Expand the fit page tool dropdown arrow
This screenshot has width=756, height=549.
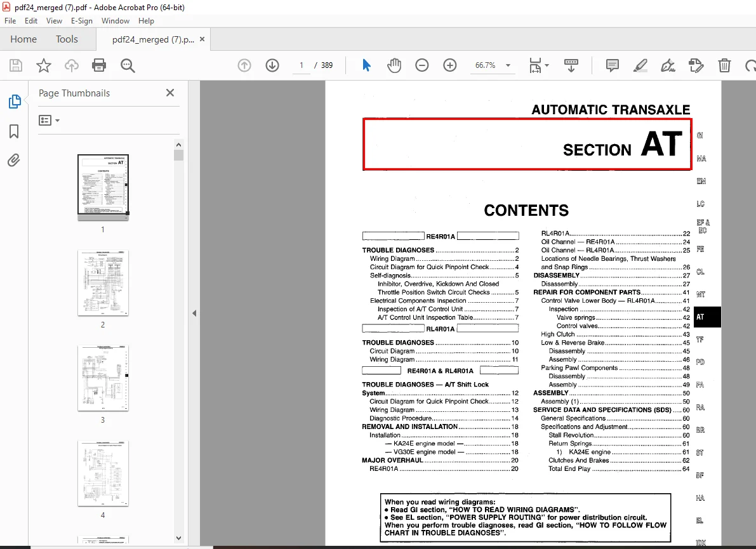(547, 65)
